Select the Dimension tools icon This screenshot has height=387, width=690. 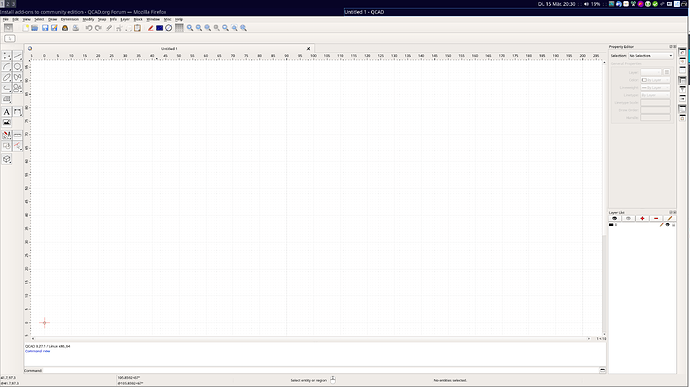tap(18, 112)
